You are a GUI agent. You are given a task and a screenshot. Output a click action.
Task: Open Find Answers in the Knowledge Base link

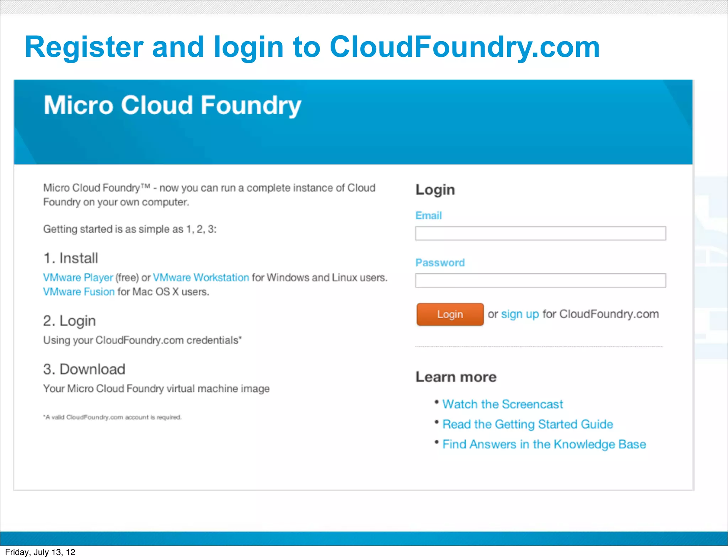(x=544, y=444)
